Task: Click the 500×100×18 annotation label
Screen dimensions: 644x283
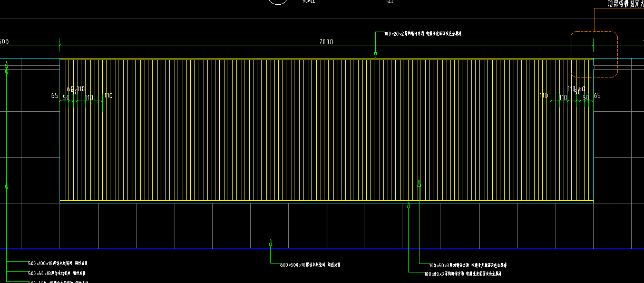Action: pyautogui.click(x=58, y=262)
